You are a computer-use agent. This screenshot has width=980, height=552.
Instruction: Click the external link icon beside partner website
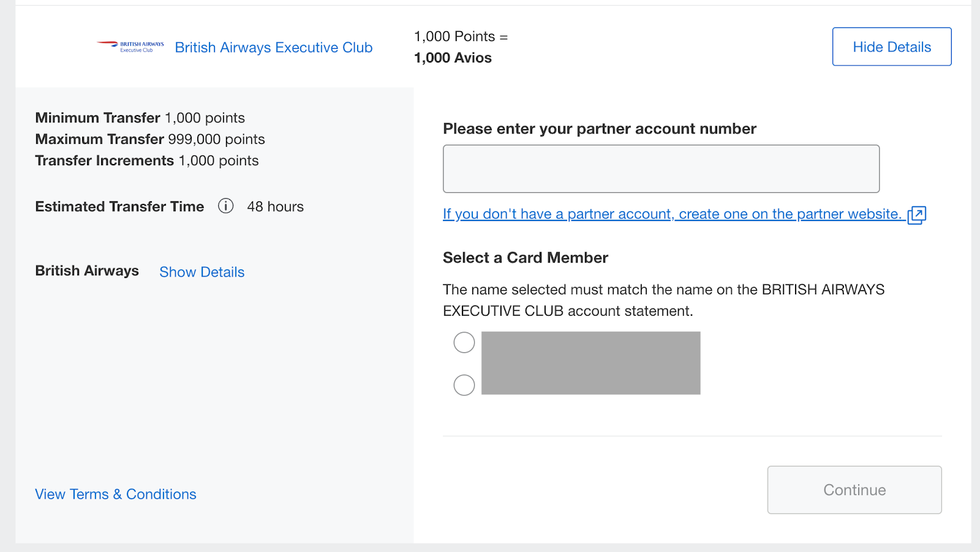pyautogui.click(x=916, y=215)
